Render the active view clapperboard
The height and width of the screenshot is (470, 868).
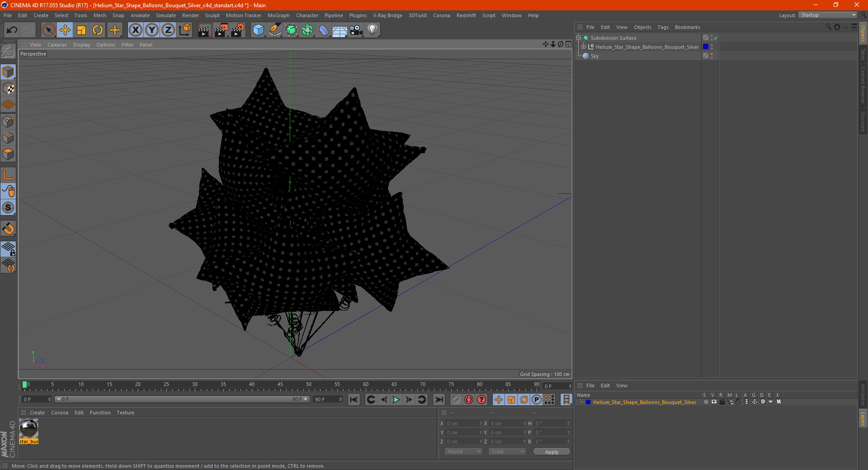pos(204,30)
